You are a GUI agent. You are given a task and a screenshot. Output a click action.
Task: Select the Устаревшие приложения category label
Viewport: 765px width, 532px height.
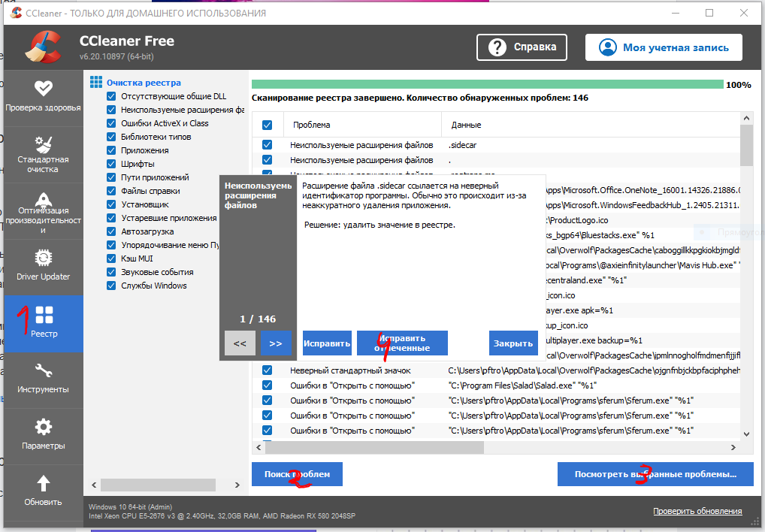(x=169, y=218)
